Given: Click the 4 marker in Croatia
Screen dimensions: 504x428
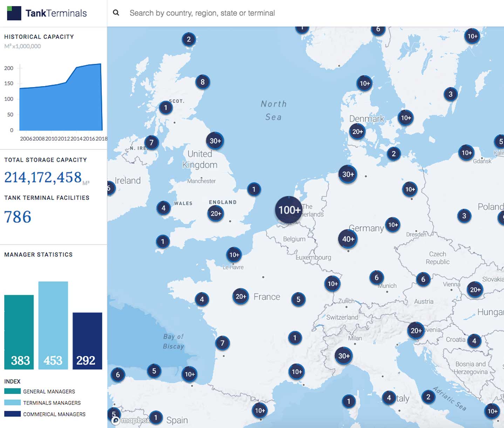Looking at the screenshot, I should [474, 341].
